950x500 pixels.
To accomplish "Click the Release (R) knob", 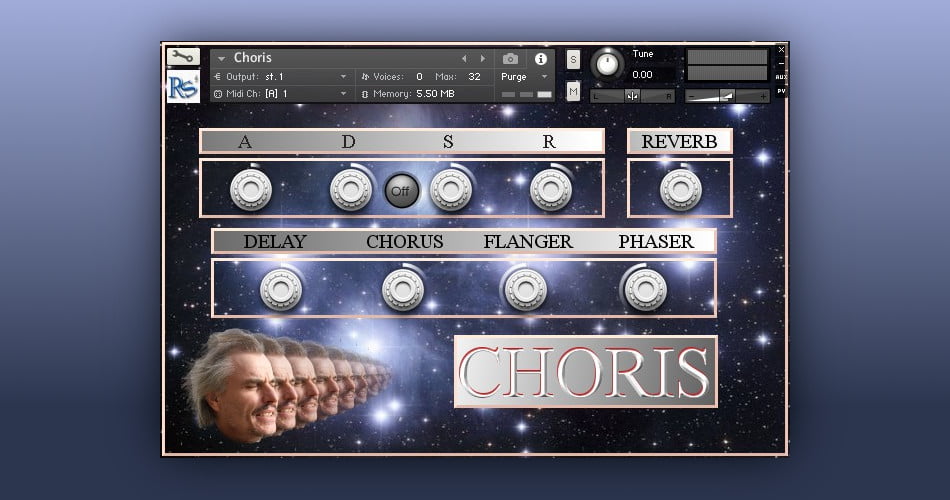I will coord(551,189).
